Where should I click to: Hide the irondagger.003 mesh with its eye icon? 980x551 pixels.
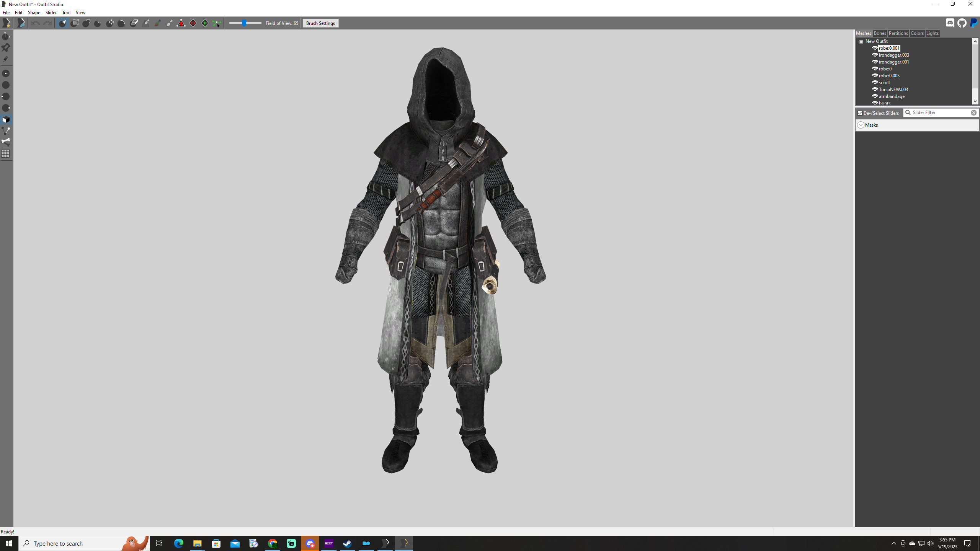tap(875, 55)
